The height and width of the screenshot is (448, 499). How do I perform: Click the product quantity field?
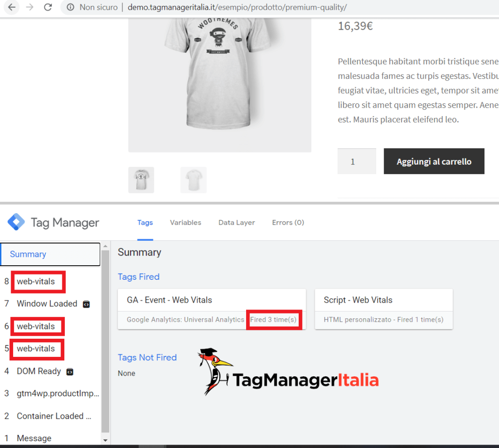357,161
